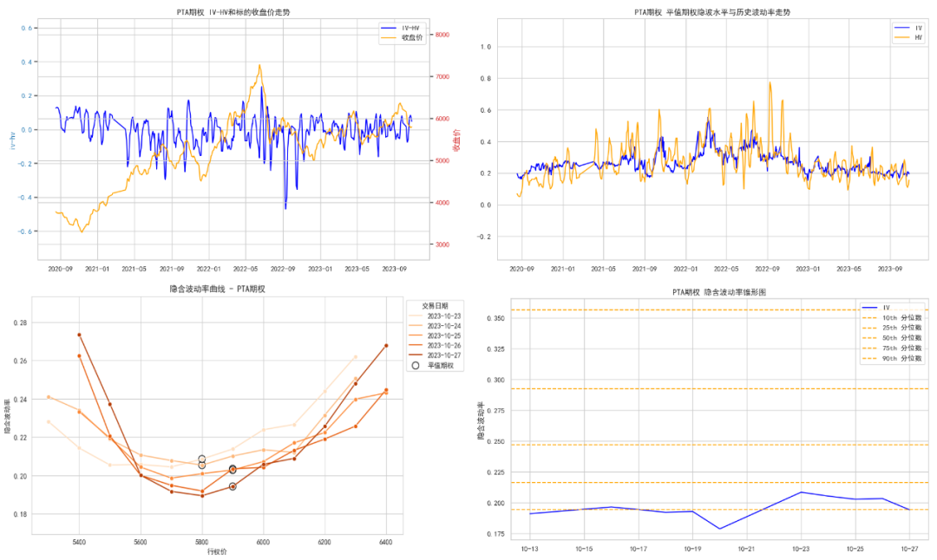Click the date tick "10-13" in the cone chart
Image resolution: width=937 pixels, height=560 pixels.
[529, 550]
